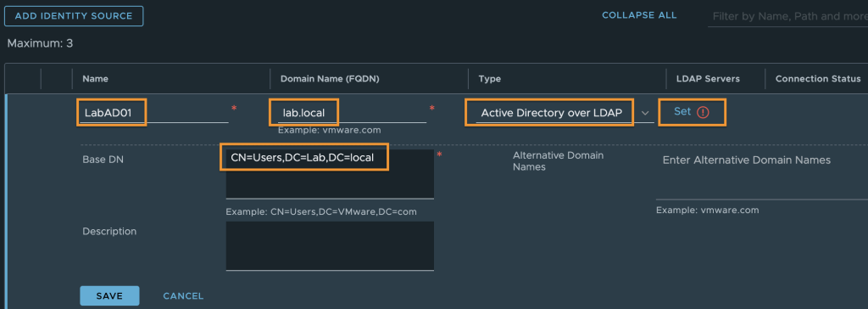Save the identity source configuration
Viewport: 868px width, 309px height.
pyautogui.click(x=109, y=295)
